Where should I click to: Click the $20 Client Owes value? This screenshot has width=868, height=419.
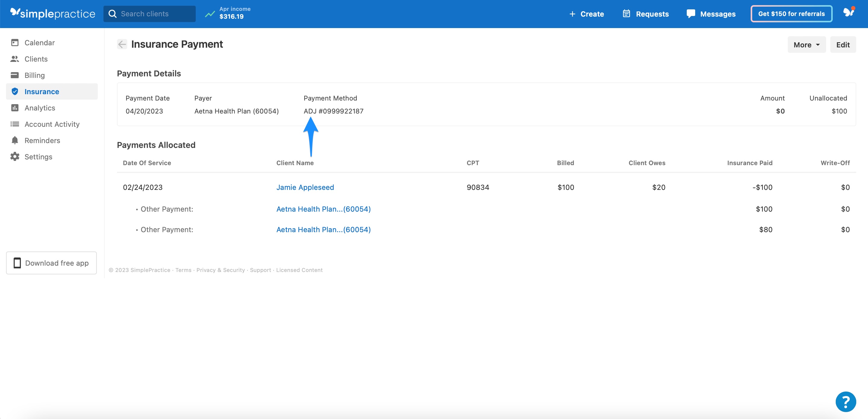click(x=659, y=187)
